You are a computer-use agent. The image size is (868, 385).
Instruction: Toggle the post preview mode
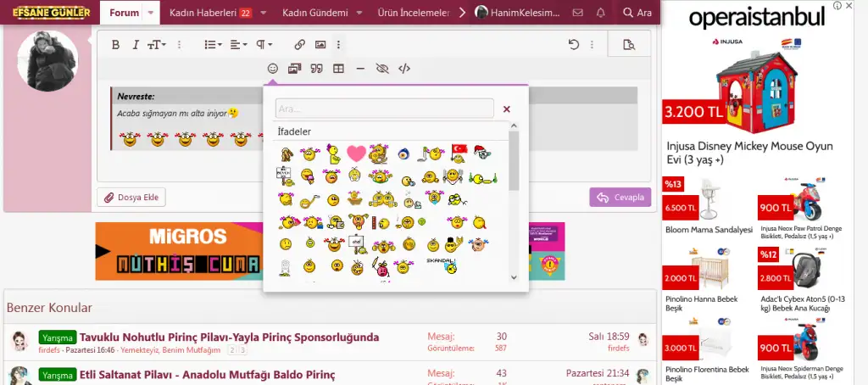point(628,45)
